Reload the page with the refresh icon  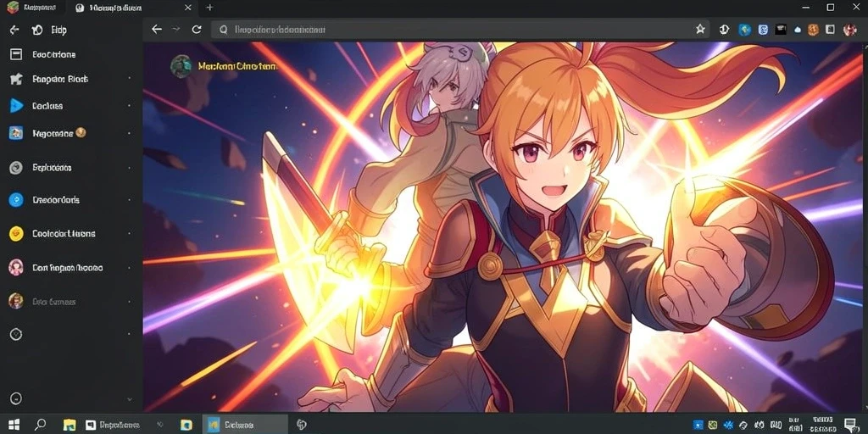(x=197, y=30)
